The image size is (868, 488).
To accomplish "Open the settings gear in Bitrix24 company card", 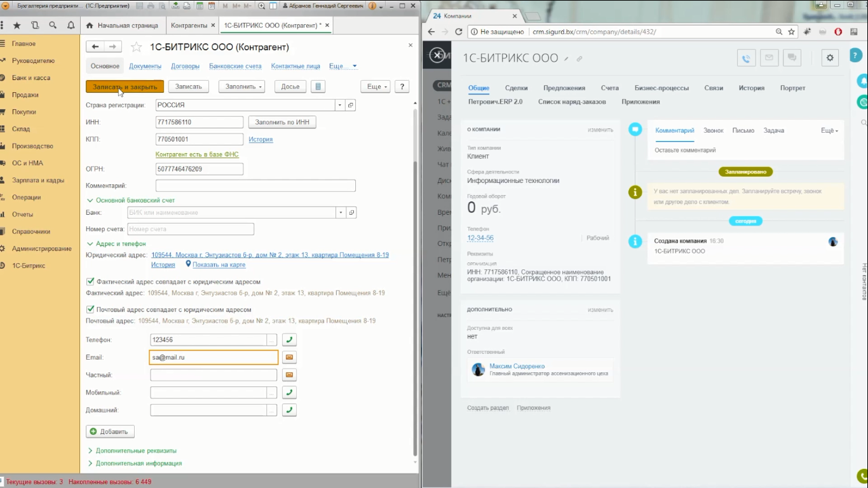I will pos(830,58).
